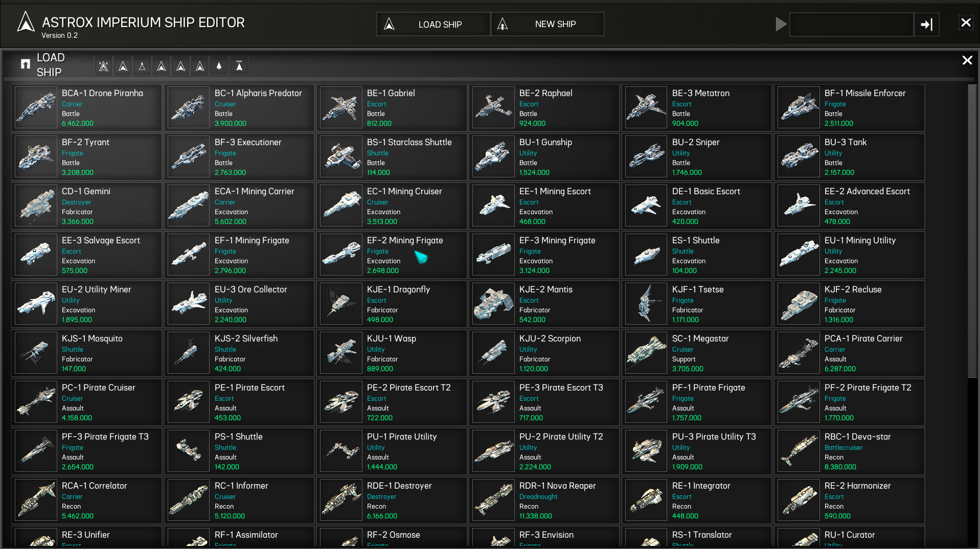Select the rightmost capped-triangle filter icon

(238, 65)
